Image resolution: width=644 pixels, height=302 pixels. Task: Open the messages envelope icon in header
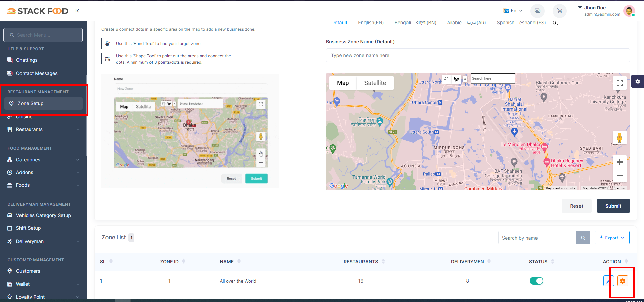click(538, 11)
